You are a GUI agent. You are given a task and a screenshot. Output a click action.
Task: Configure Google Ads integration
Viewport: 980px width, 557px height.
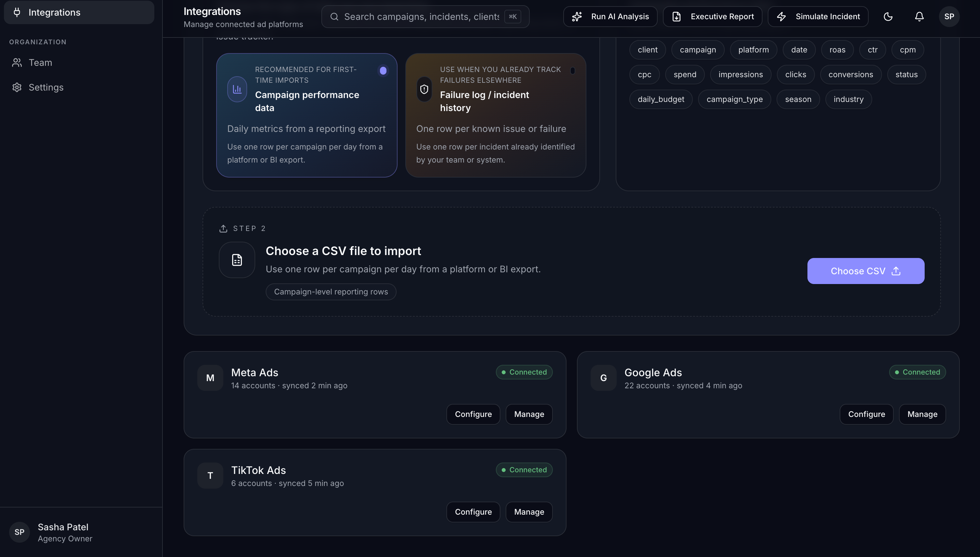866,414
